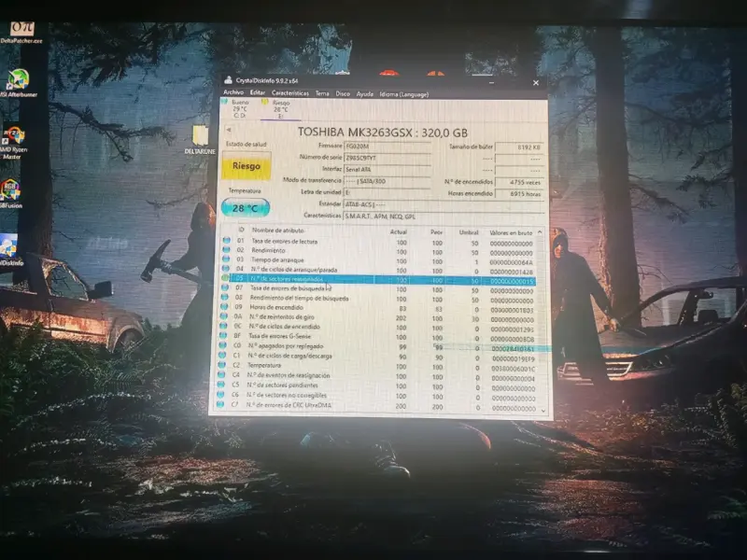Click the Umbral column header
The height and width of the screenshot is (560, 747).
[469, 232]
